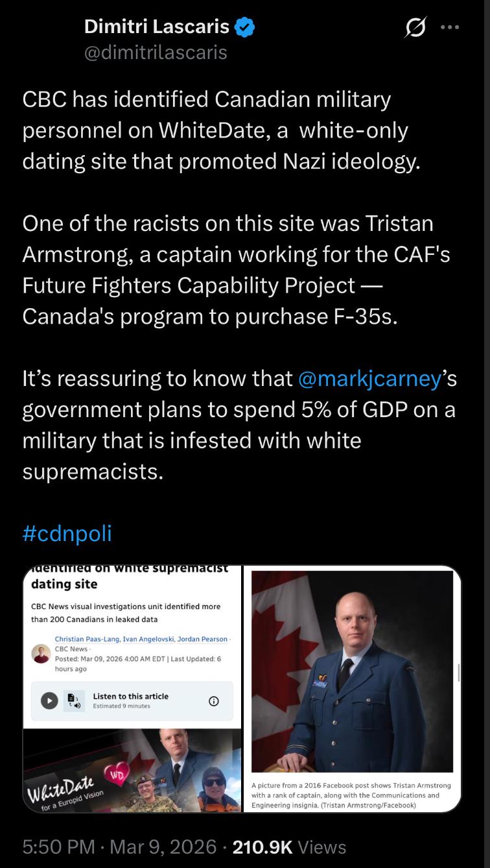Click the Listen to this article label

[x=130, y=696]
